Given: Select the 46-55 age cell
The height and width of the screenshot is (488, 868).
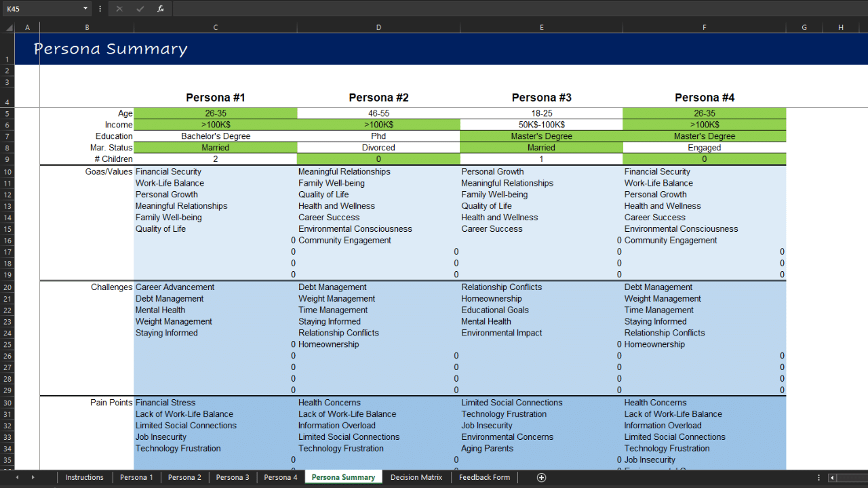Looking at the screenshot, I should pos(378,113).
